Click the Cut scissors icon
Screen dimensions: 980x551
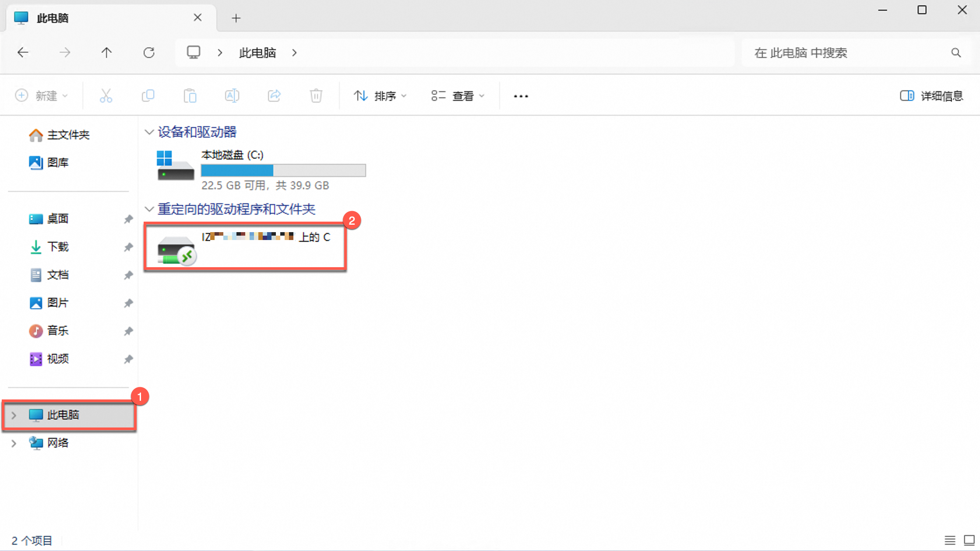106,95
